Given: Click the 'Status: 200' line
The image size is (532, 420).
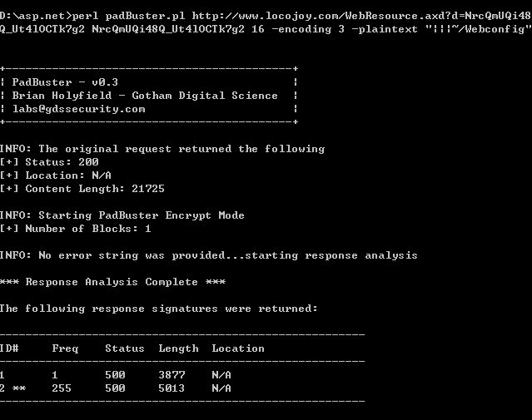Looking at the screenshot, I should coord(49,162).
